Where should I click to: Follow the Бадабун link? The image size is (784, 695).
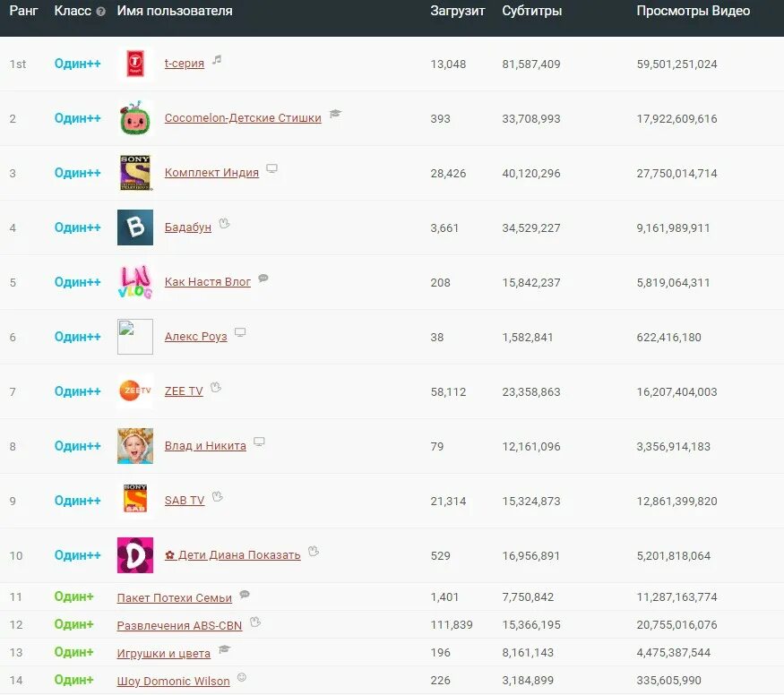(x=188, y=227)
